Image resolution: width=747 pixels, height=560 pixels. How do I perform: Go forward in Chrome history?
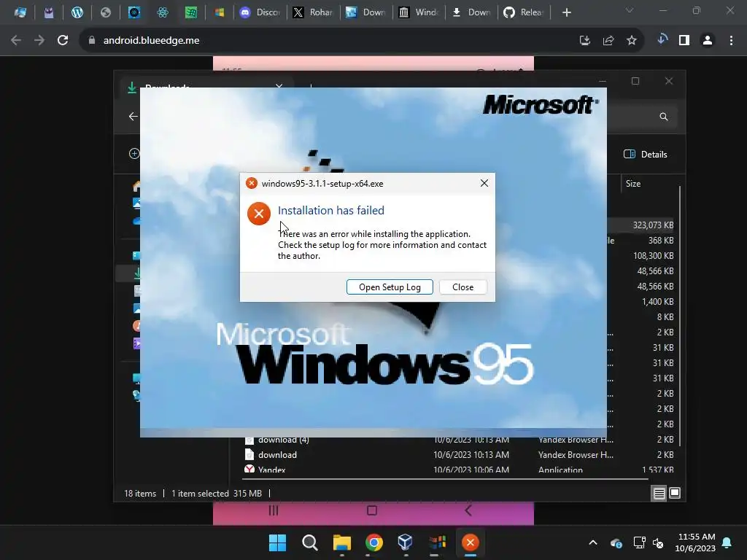pos(39,41)
